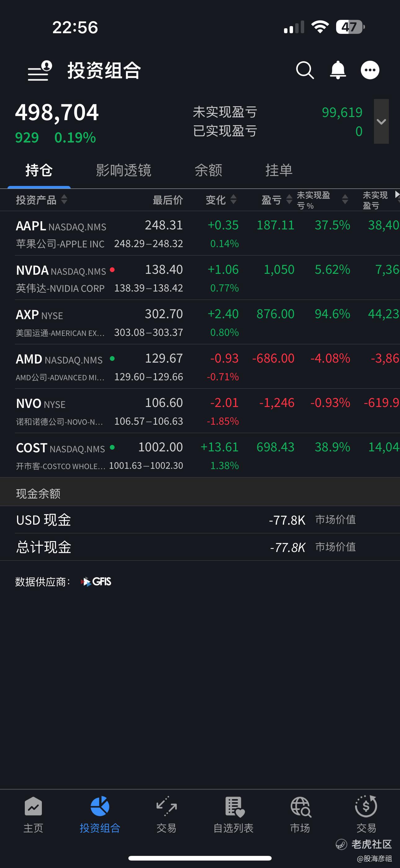
Task: Switch to the 影响透镜 tab
Action: 124,170
